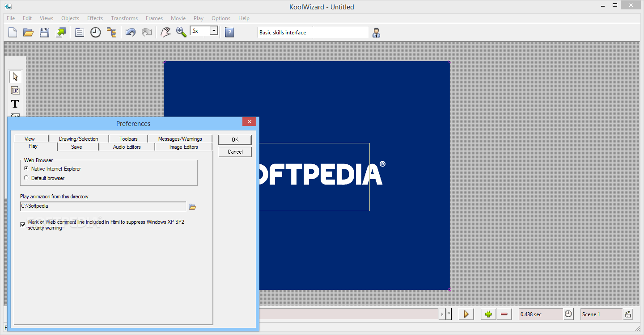
Task: Open the LIB library tool
Action: pos(15,91)
